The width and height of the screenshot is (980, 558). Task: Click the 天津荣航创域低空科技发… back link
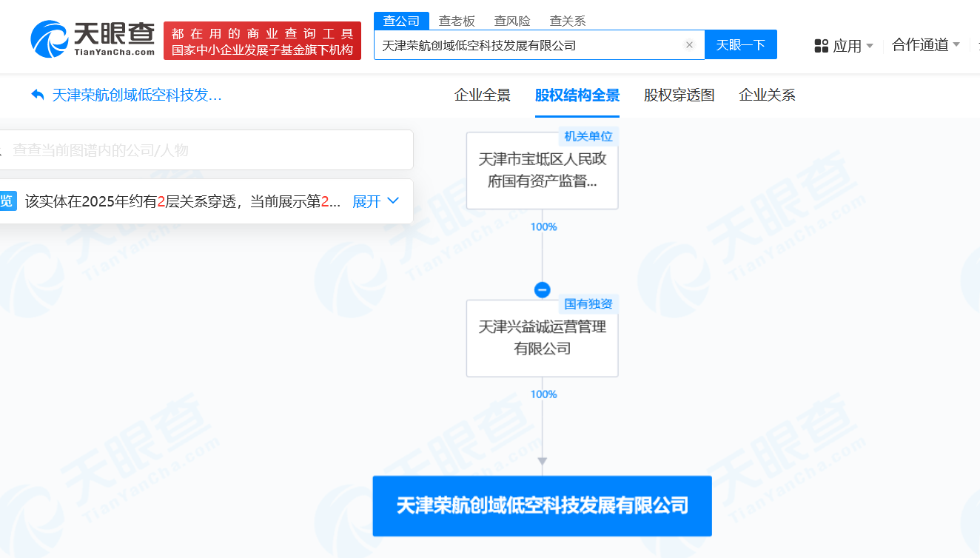[137, 95]
